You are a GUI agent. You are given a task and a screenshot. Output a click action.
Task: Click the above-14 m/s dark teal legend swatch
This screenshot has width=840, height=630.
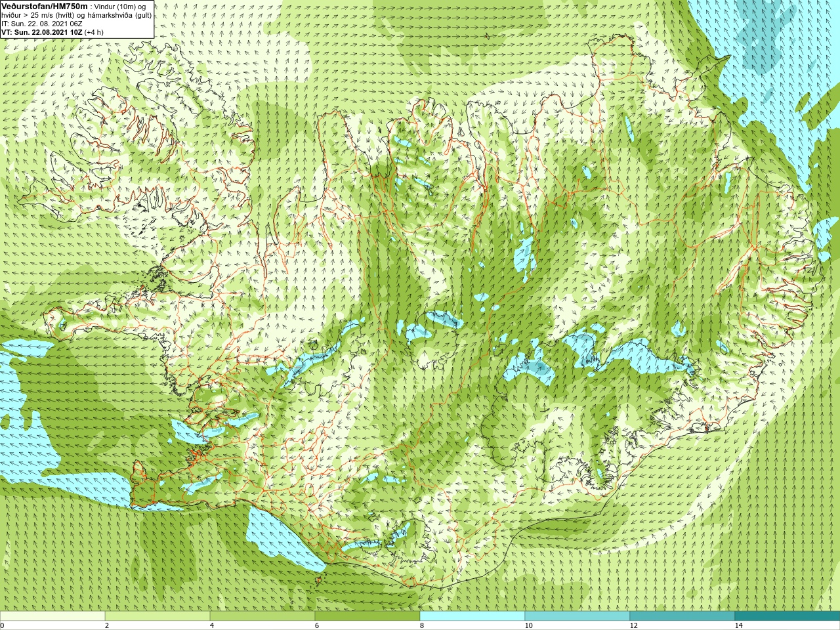pyautogui.click(x=787, y=616)
